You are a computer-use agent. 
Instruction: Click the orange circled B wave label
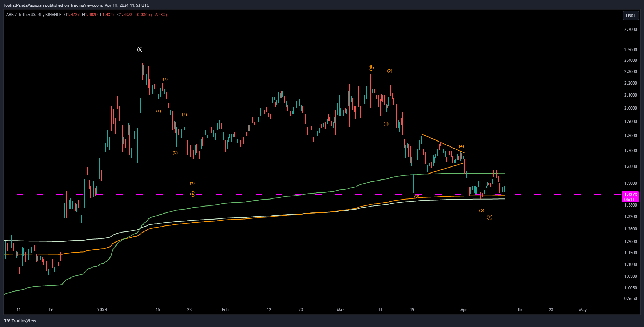pos(371,68)
